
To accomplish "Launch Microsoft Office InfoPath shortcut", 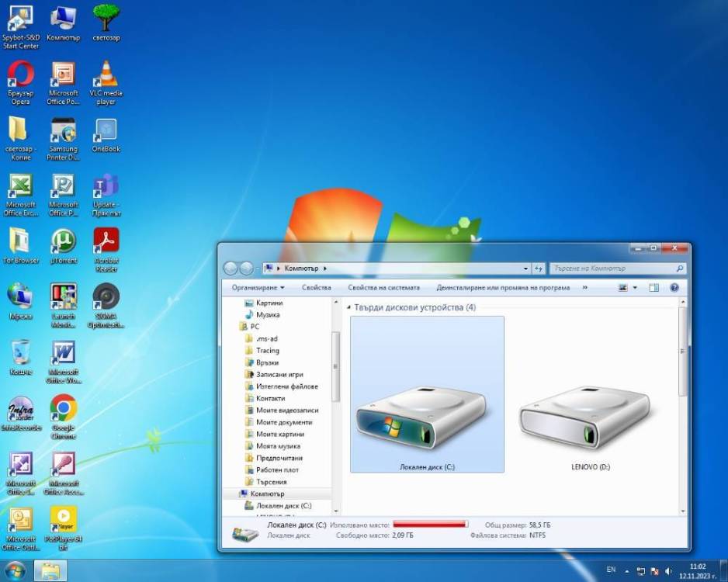I will 20,473.
